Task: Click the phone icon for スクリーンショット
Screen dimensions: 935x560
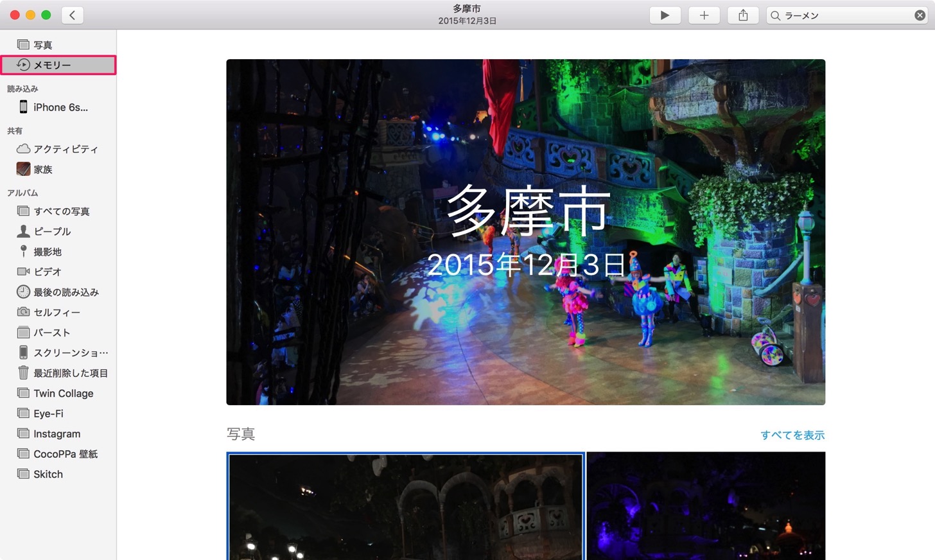Action: (23, 353)
